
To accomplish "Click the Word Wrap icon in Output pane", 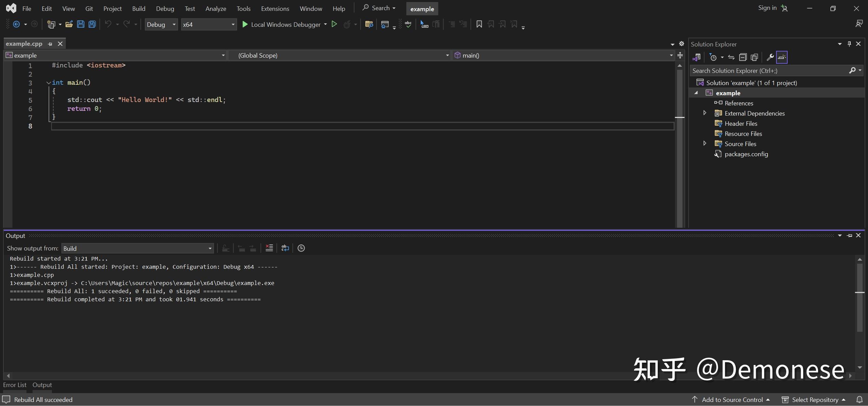I will point(285,248).
